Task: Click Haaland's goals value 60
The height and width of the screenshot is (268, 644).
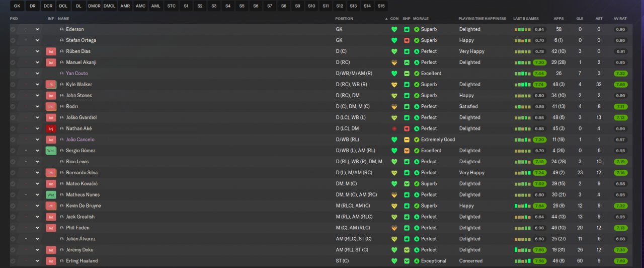Action: [x=580, y=261]
